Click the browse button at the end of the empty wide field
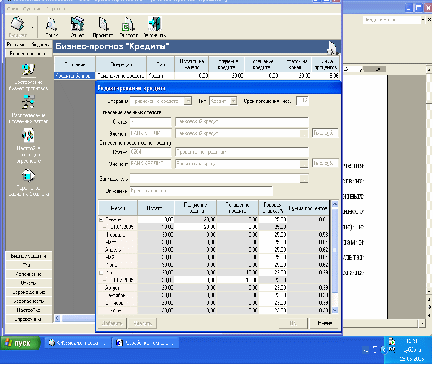Screen dimensions: 433x365 coord(304,179)
